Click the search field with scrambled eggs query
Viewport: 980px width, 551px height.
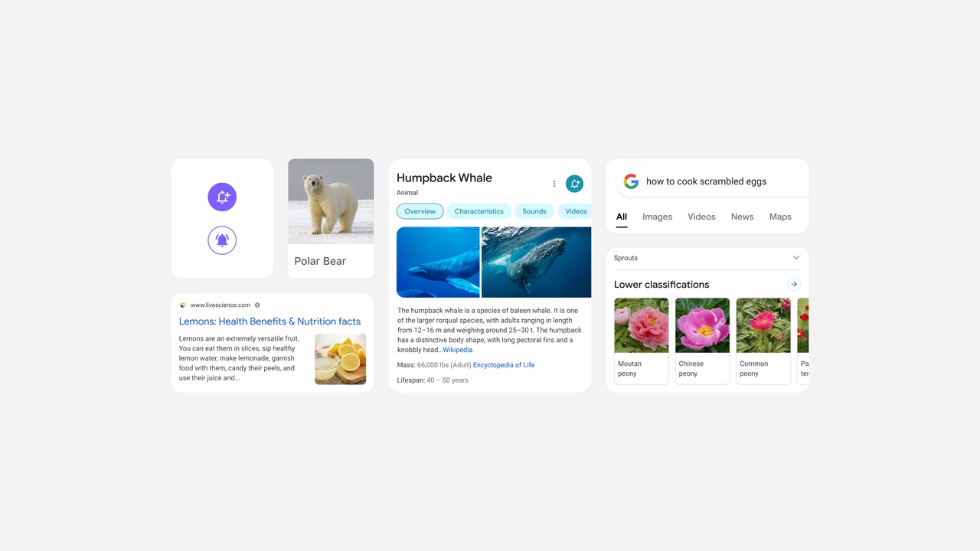712,181
